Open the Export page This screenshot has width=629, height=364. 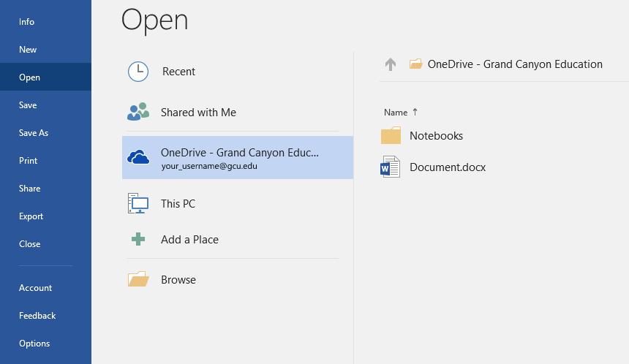[x=31, y=216]
